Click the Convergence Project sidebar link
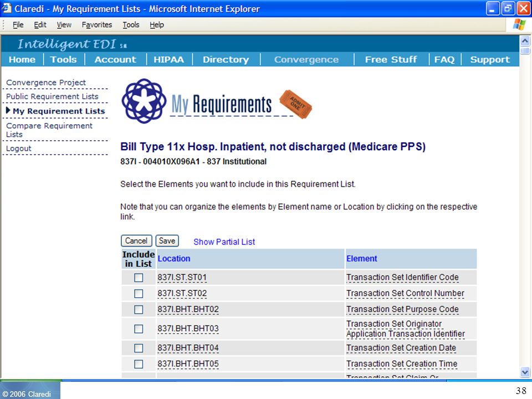The width and height of the screenshot is (532, 399). (x=46, y=83)
